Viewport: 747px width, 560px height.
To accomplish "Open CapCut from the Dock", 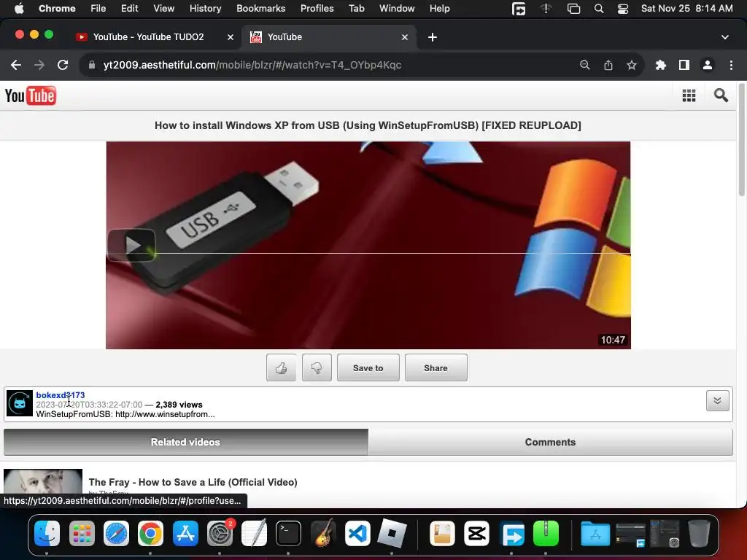I will (477, 533).
